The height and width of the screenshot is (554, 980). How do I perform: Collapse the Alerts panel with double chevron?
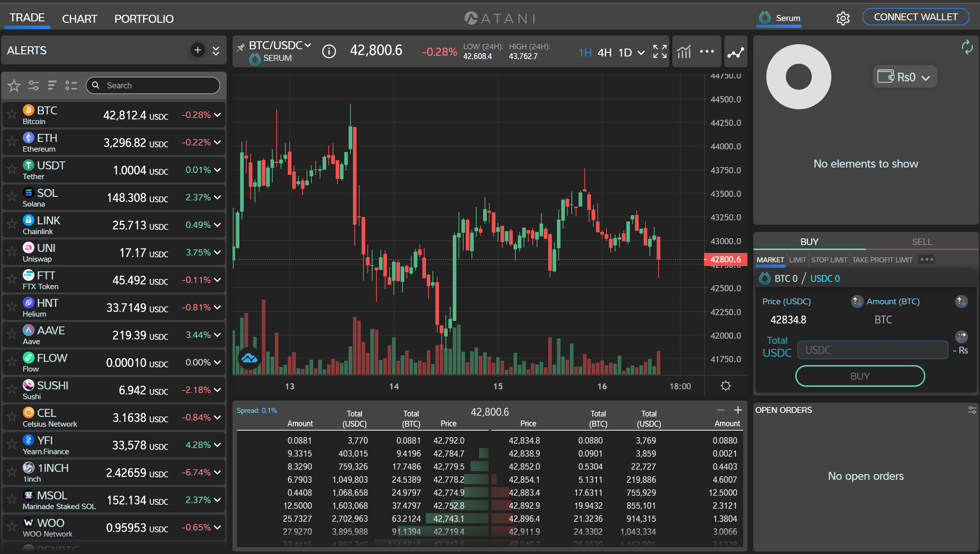click(216, 51)
